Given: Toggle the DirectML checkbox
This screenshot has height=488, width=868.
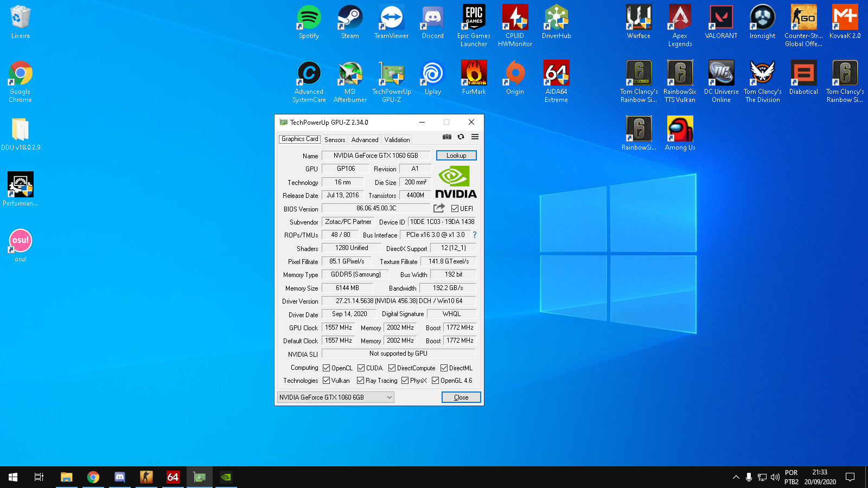Looking at the screenshot, I should (444, 368).
